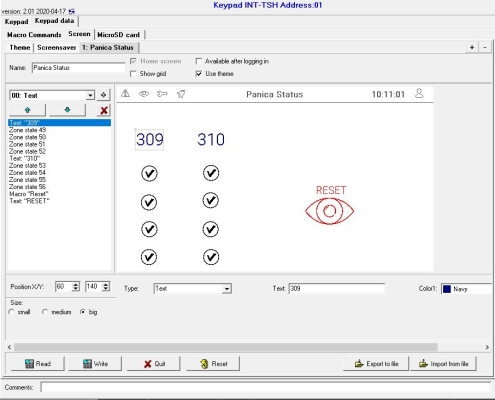Select first zone checkmark under 309
This screenshot has height=400, width=495.
(149, 173)
